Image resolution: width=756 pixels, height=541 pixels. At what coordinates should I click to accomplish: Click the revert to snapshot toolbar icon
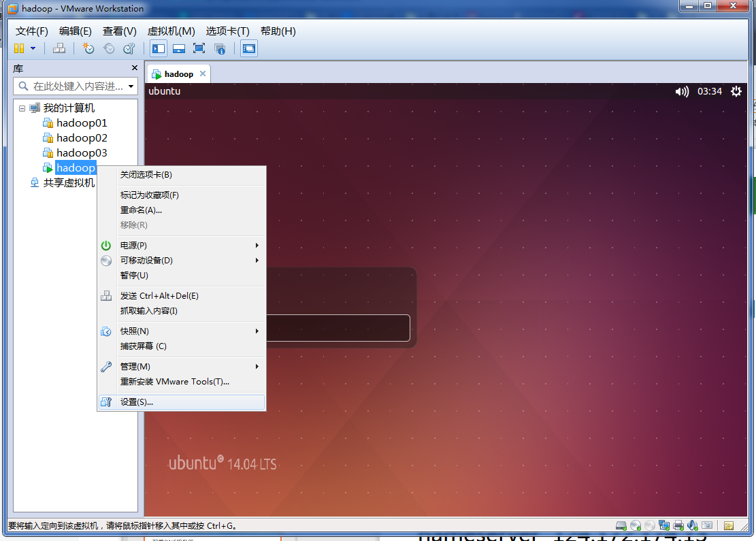tap(109, 48)
